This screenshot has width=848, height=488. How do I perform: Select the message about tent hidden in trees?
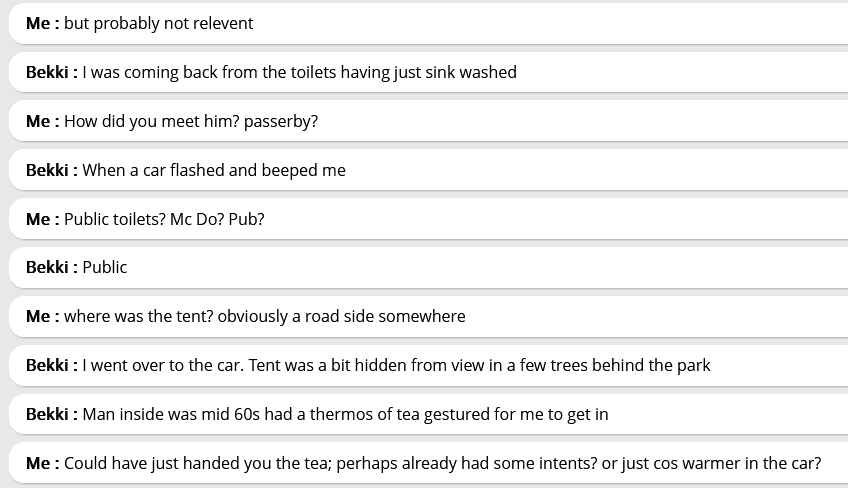[x=396, y=365]
